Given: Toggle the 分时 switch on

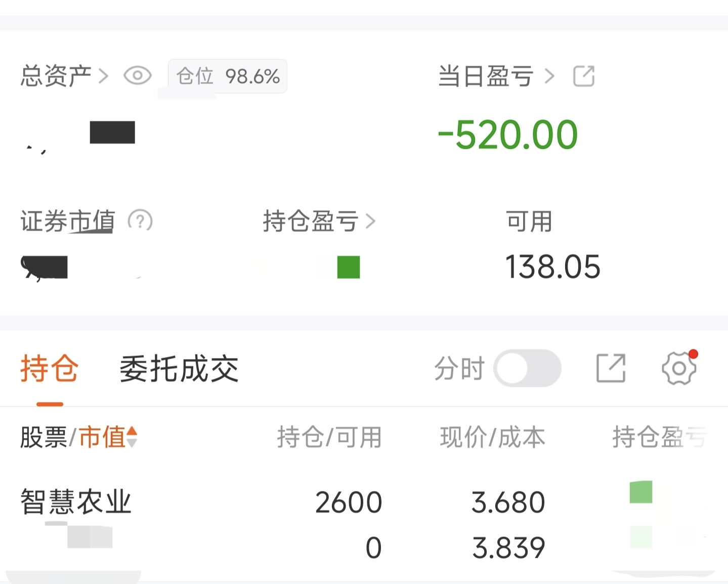Looking at the screenshot, I should pyautogui.click(x=527, y=368).
